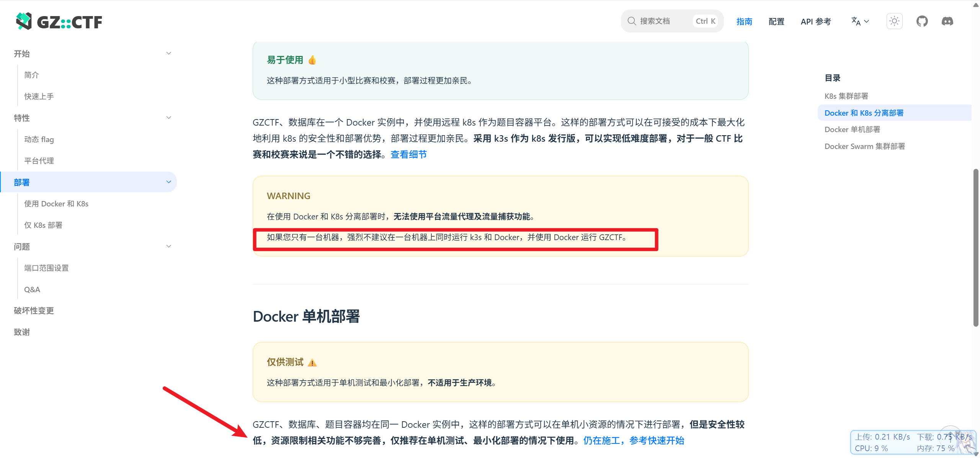The width and height of the screenshot is (980, 458).
Task: Open 使用 Docker 和 K8s sidebar page
Action: pos(56,204)
